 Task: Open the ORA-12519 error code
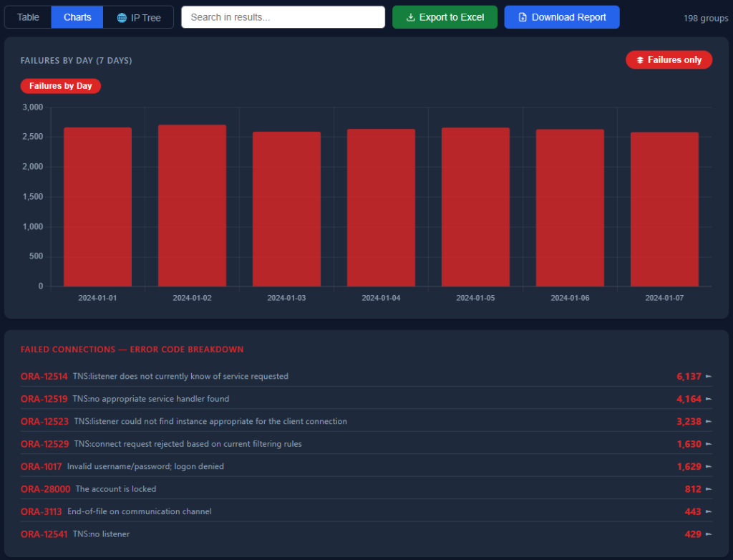[x=44, y=399]
